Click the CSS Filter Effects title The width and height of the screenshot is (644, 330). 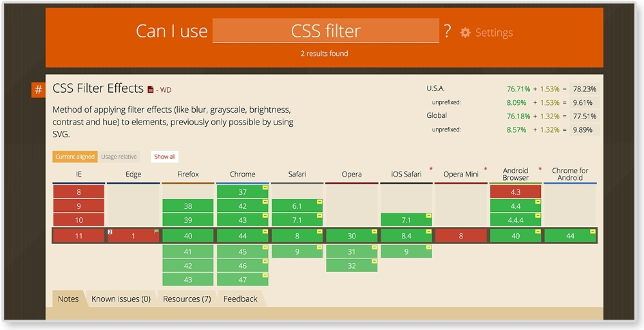click(x=98, y=88)
